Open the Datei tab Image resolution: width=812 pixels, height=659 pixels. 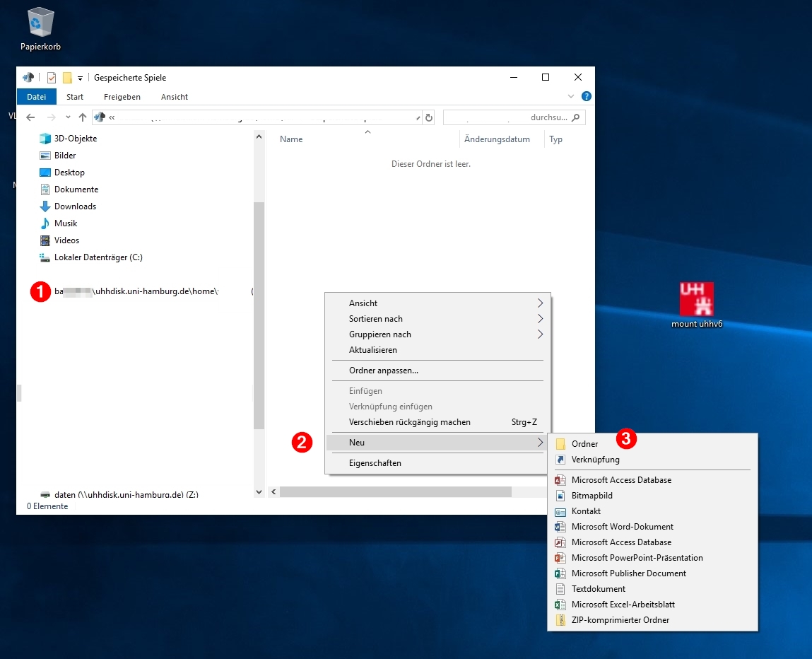click(x=36, y=97)
